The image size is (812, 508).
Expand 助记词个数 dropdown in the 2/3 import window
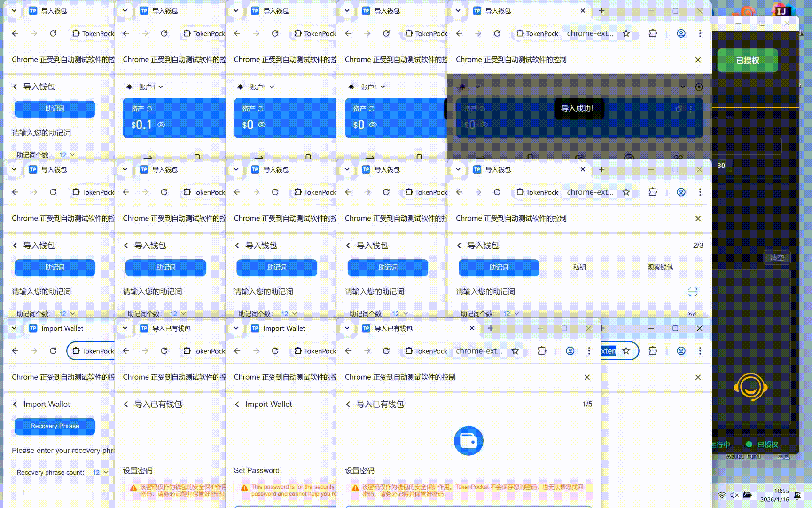coord(511,314)
